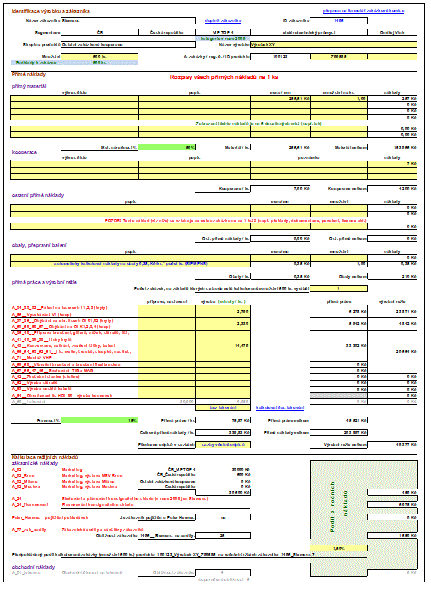431x599 pixels.
Task: Click the 'kooperace' section heading
Action: [24, 152]
